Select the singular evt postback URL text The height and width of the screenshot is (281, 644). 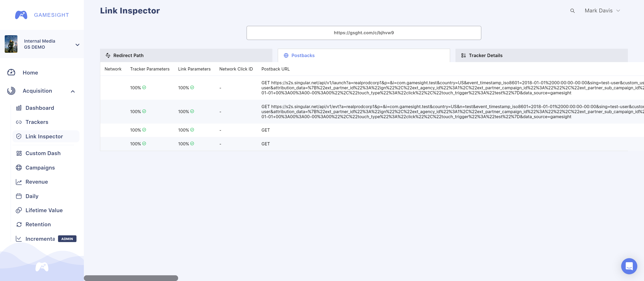pyautogui.click(x=452, y=112)
